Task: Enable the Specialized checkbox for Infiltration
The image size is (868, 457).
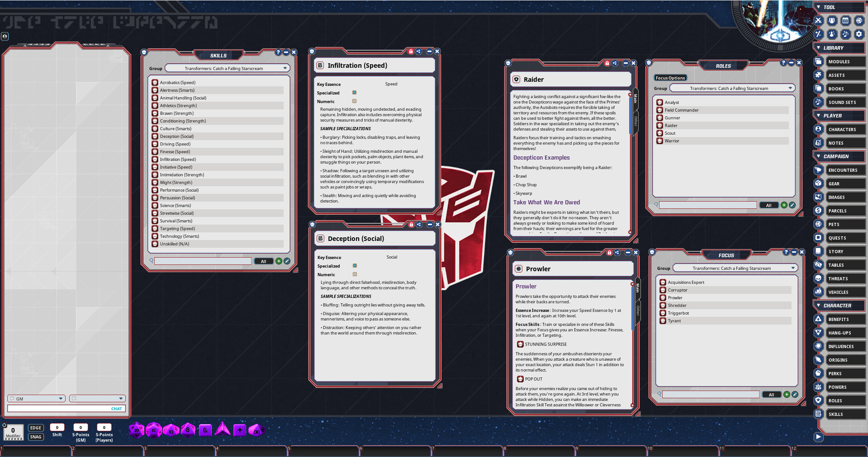Action: tap(355, 92)
